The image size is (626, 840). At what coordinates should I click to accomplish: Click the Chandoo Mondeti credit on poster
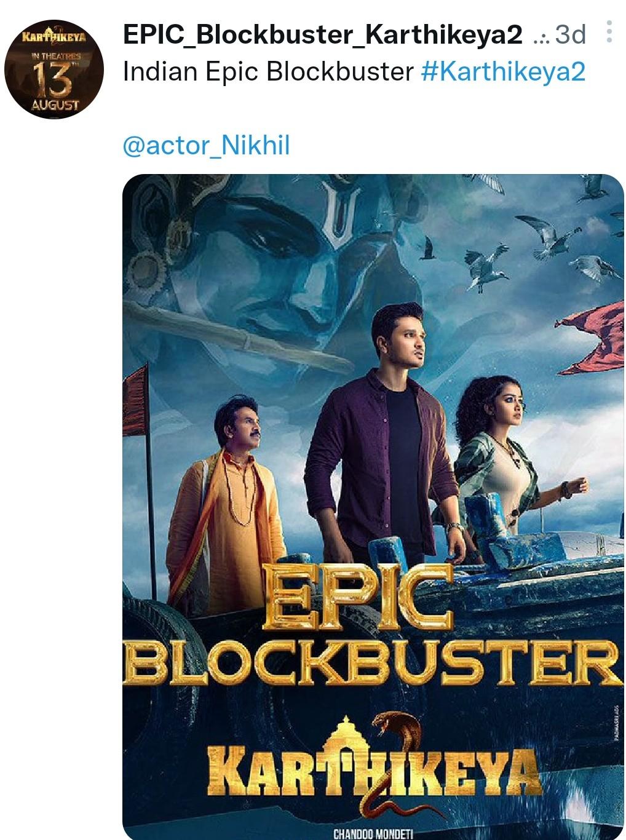pos(373,834)
